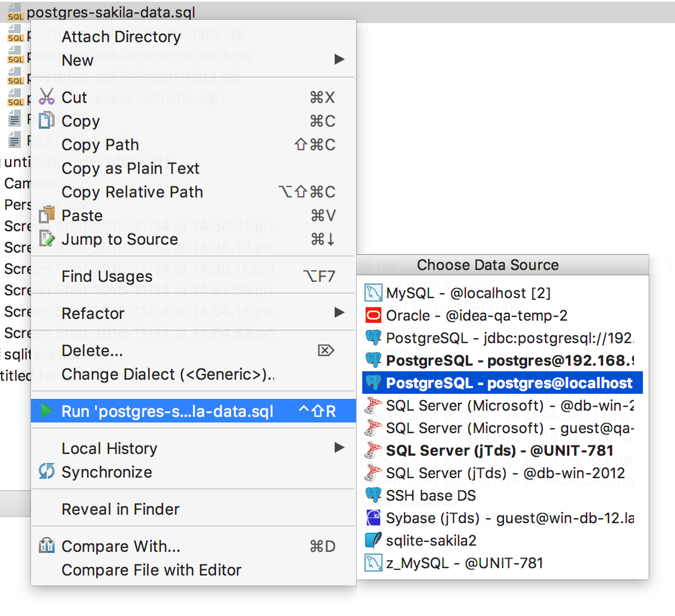Click the Synchronize refresh icon

point(47,471)
